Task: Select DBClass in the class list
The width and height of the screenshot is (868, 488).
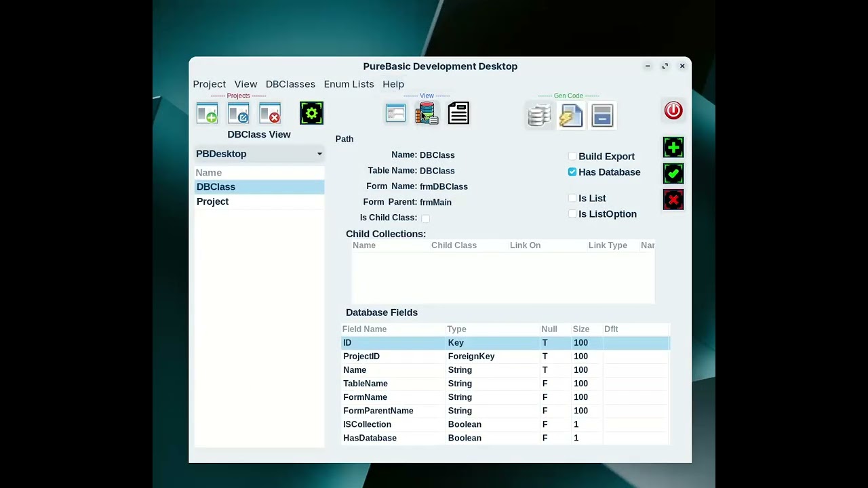Action: 259,187
